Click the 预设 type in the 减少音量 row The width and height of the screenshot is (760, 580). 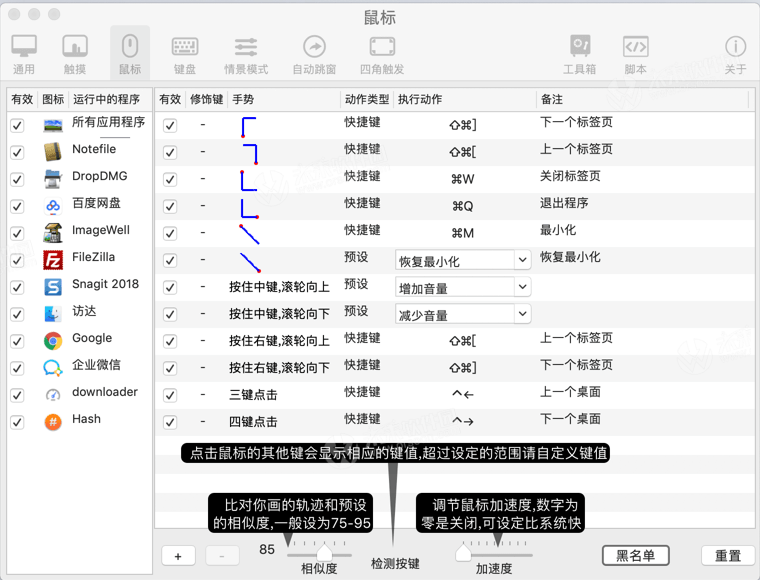(x=356, y=311)
